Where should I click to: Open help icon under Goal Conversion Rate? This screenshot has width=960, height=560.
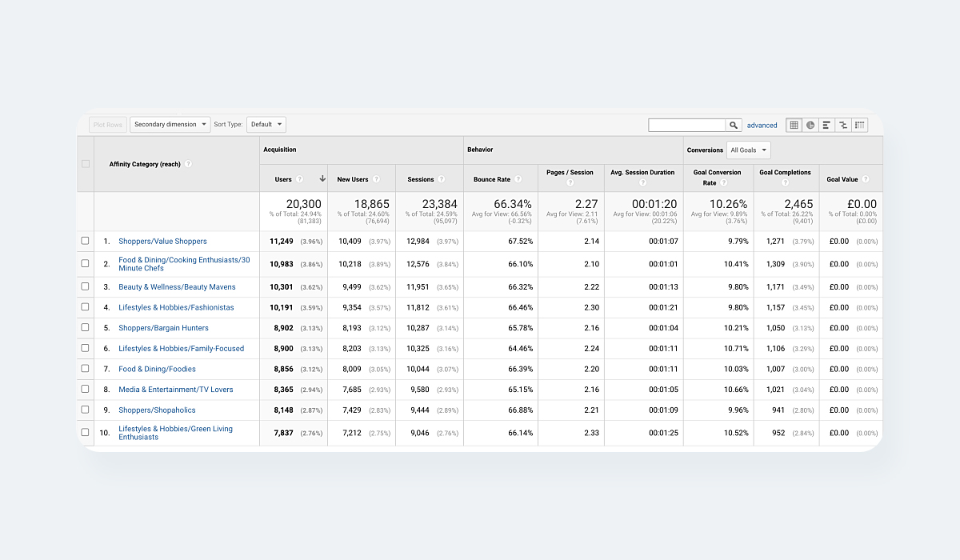pyautogui.click(x=724, y=182)
